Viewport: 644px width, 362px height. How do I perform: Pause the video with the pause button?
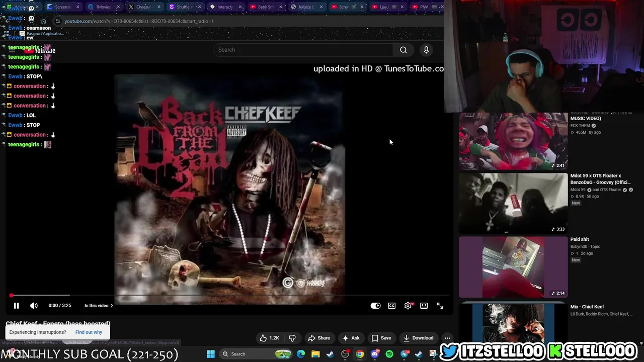point(16,306)
